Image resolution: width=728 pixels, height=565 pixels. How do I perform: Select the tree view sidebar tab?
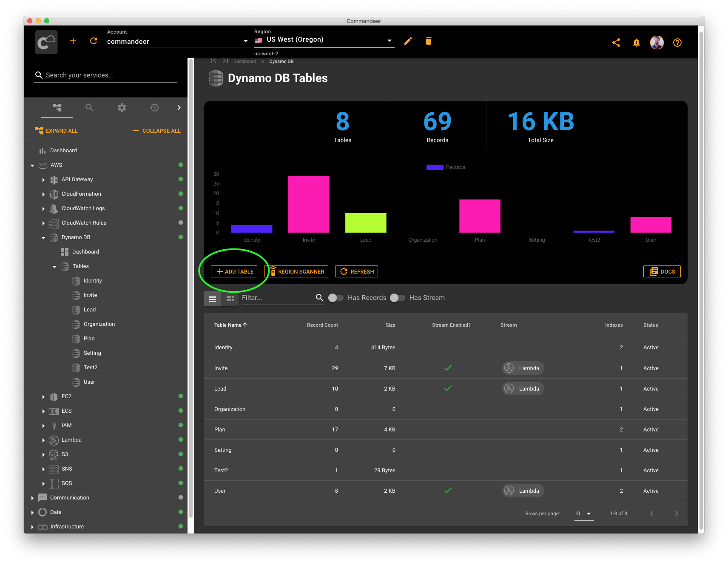[57, 108]
